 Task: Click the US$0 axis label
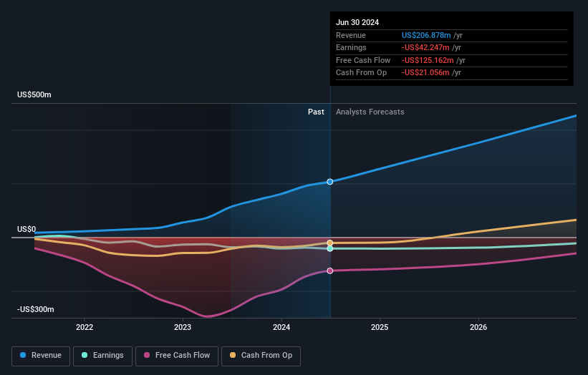click(26, 229)
